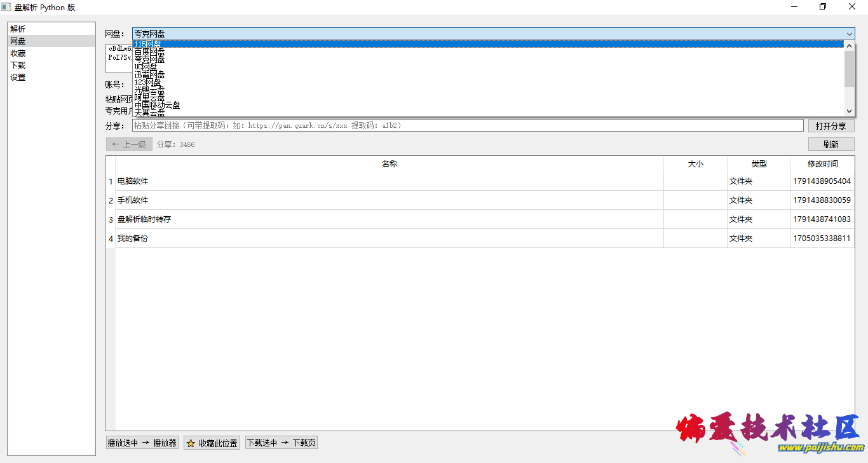
Task: Select 光鸭云盘 option
Action: click(488, 90)
